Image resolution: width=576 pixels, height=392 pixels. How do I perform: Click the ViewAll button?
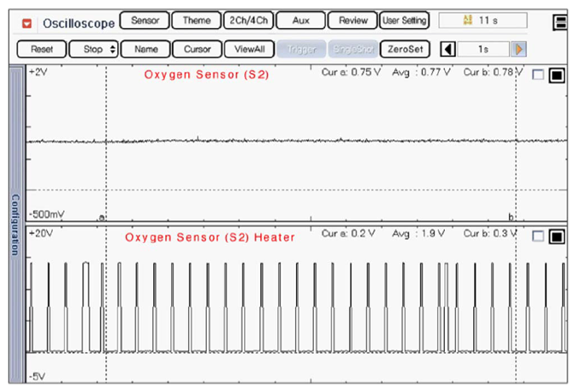click(248, 49)
